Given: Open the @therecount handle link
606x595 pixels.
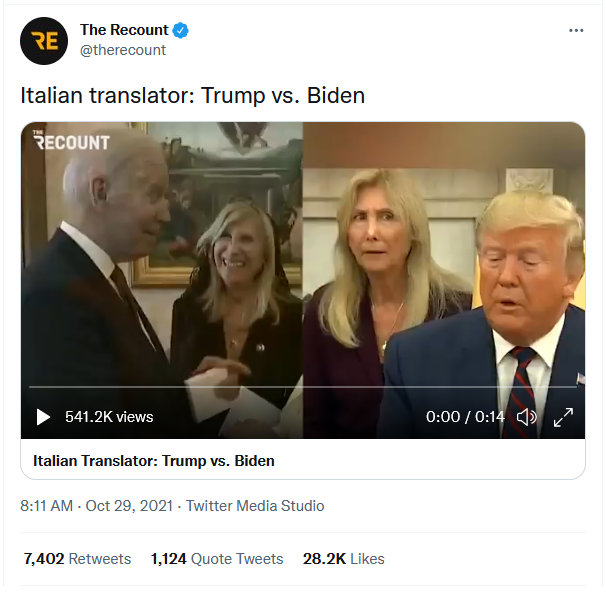Looking at the screenshot, I should [123, 50].
